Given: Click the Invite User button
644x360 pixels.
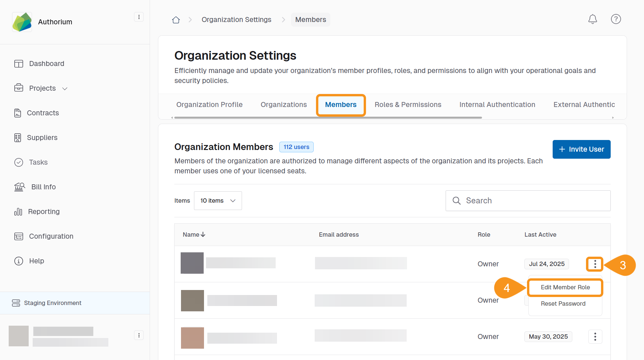Looking at the screenshot, I should click(581, 149).
